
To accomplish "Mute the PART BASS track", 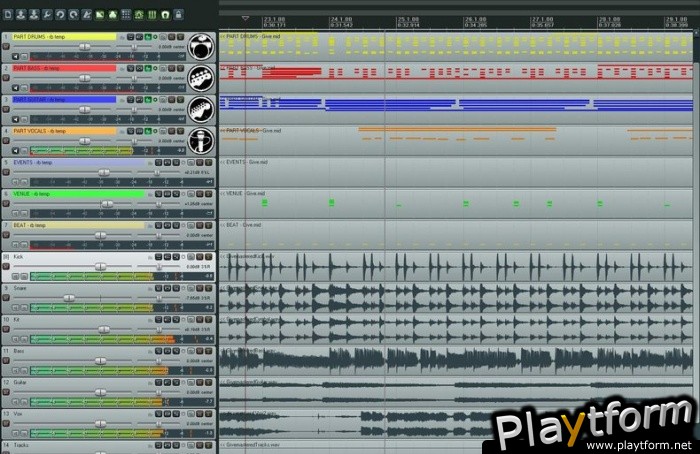I will [171, 68].
